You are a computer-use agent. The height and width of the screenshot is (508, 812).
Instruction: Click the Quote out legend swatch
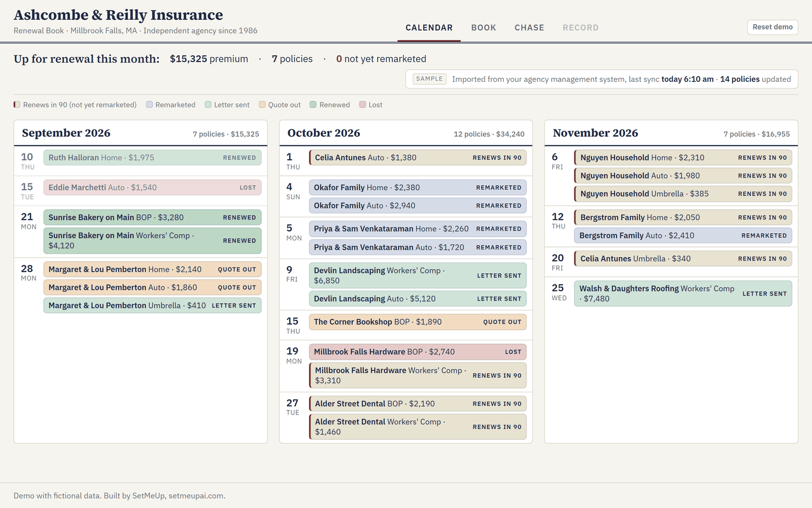click(262, 105)
